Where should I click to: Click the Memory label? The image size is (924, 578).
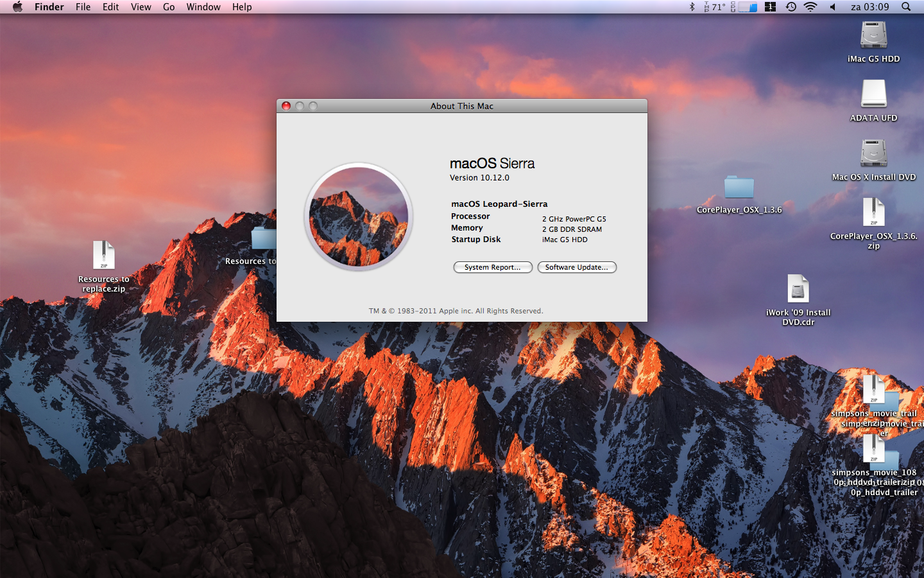click(x=467, y=228)
